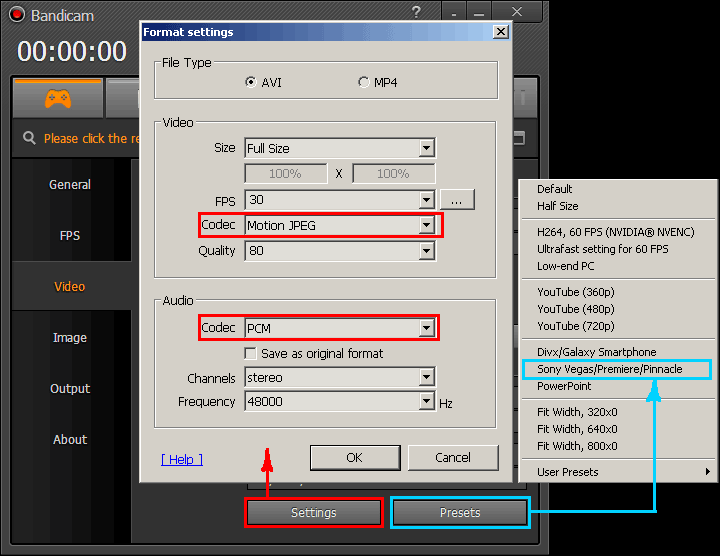Expand the FPS dropdown

(x=427, y=200)
